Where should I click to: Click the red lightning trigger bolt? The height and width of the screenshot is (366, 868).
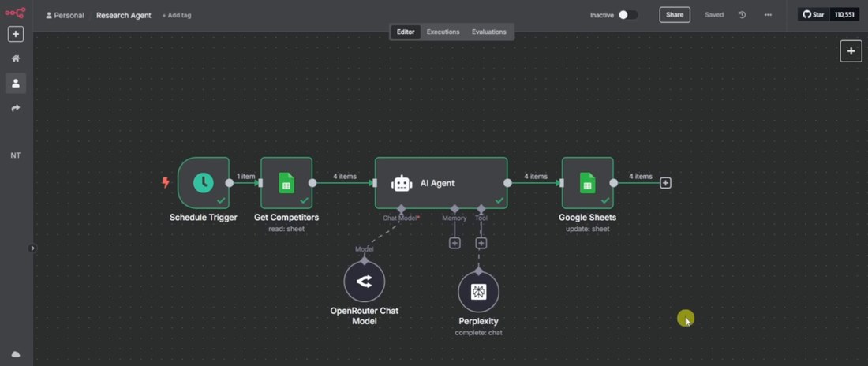pyautogui.click(x=166, y=182)
